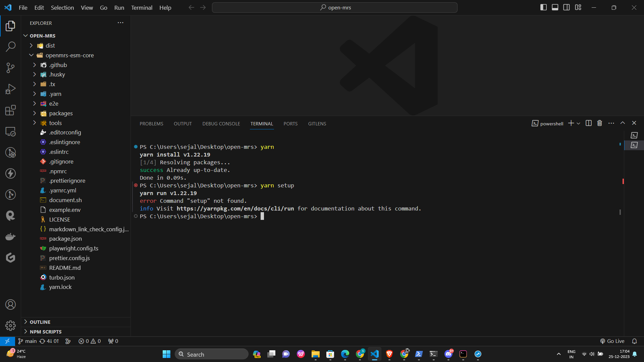Collapse the openmrs-esm-core folder
644x362 pixels.
[31, 55]
